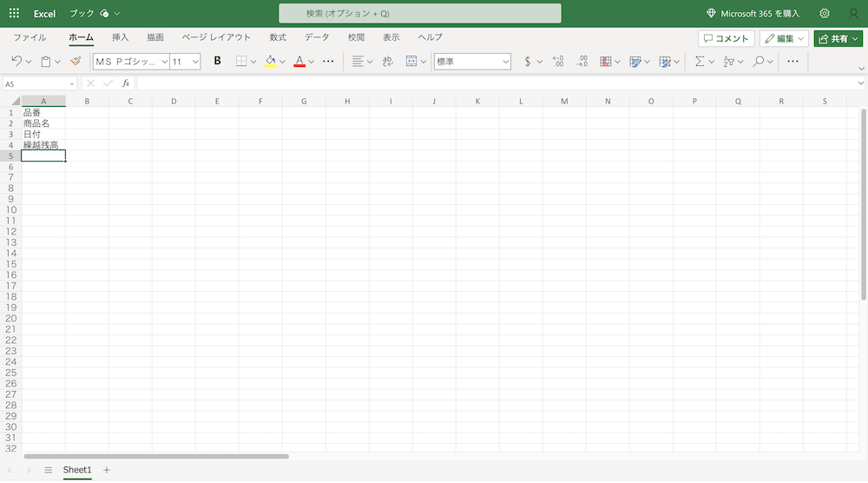Click the undo arrow icon
Screen dimensions: 868x483
click(x=16, y=62)
